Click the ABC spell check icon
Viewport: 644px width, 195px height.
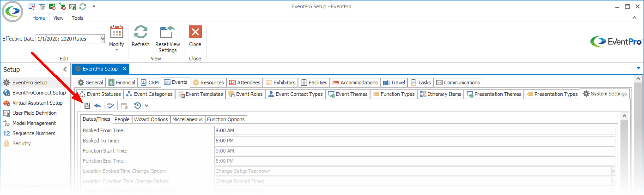[110, 106]
